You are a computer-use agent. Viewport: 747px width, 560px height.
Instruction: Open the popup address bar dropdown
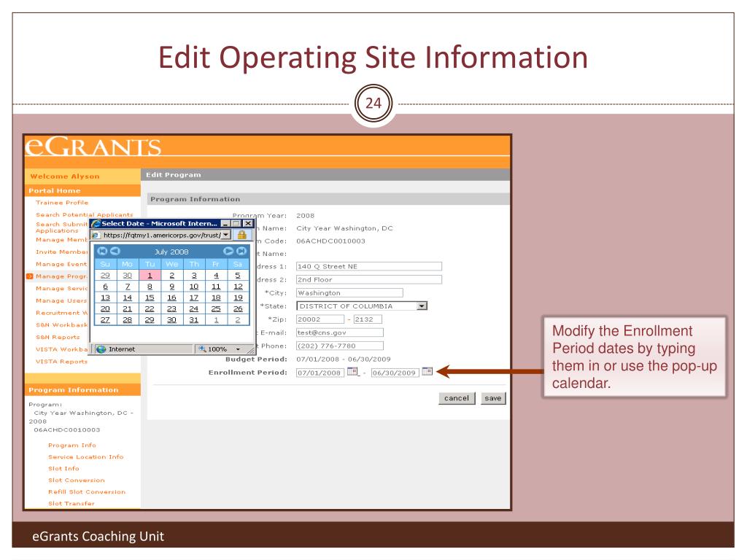click(226, 235)
